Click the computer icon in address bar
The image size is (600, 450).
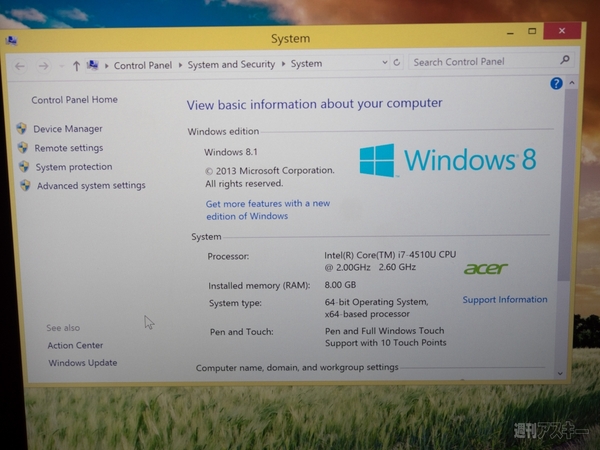(x=93, y=65)
